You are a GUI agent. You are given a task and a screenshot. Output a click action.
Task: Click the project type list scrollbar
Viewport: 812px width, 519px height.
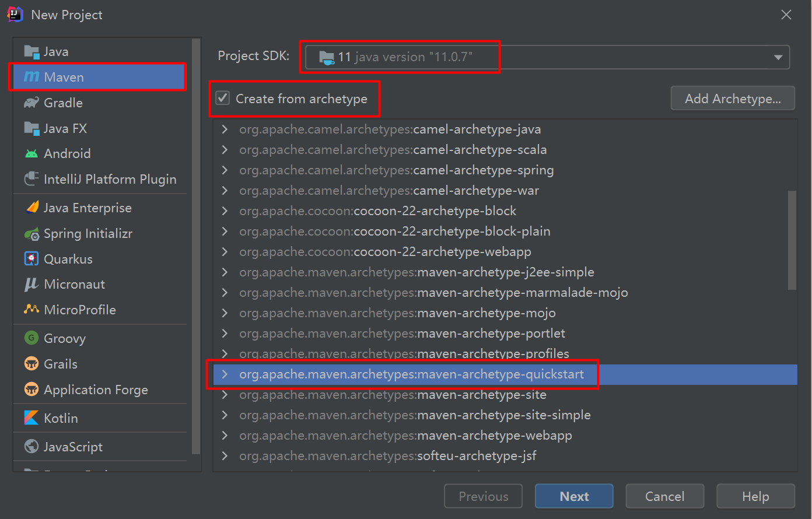pyautogui.click(x=195, y=247)
